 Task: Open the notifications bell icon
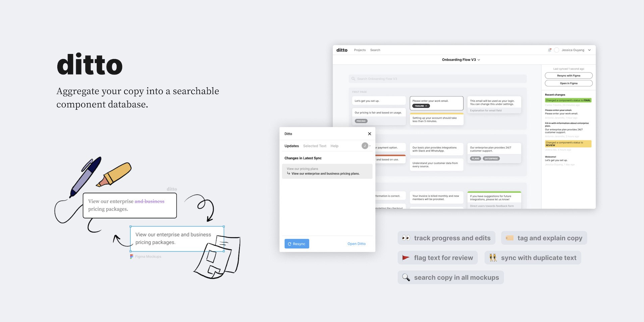coord(549,50)
